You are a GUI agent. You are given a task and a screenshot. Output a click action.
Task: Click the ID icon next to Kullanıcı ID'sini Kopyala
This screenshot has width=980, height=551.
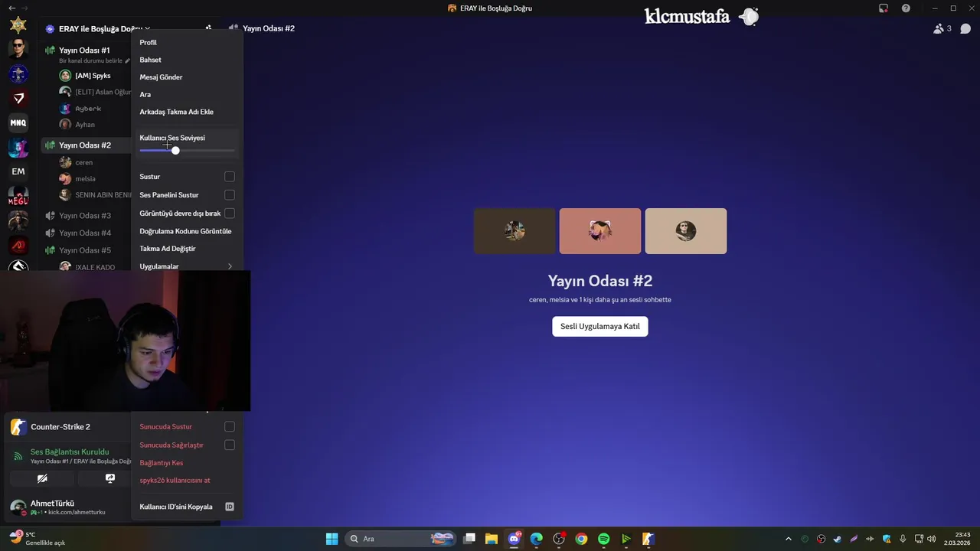[x=229, y=507]
